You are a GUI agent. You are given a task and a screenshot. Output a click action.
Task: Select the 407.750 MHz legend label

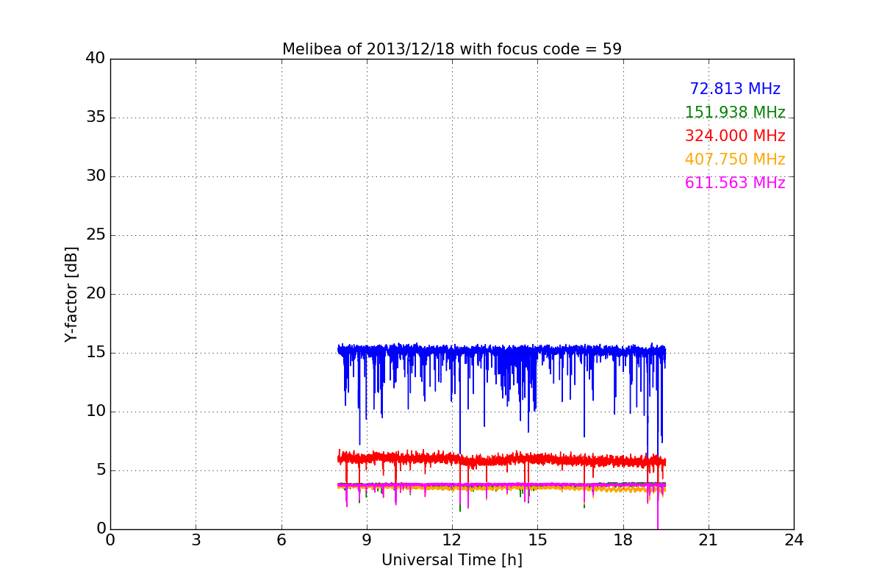(x=735, y=159)
